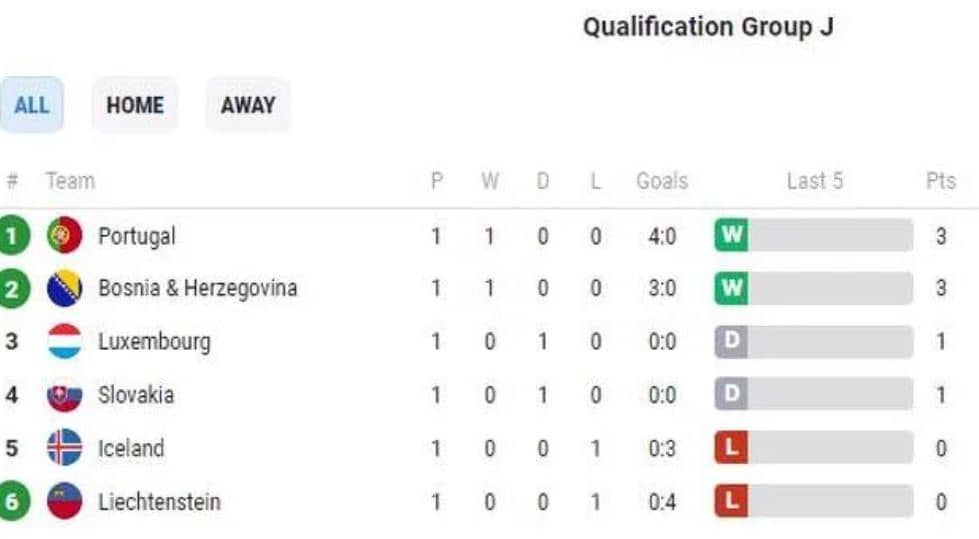Open the Portugal team link
The width and height of the screenshot is (979, 539).
[x=137, y=237]
